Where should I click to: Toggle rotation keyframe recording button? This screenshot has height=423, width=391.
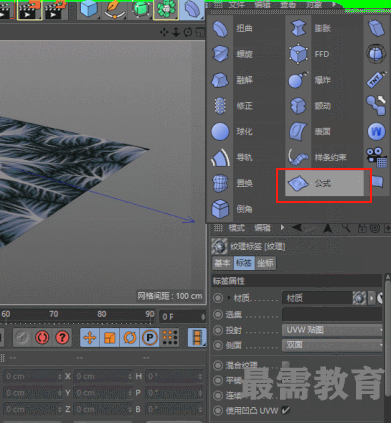(129, 338)
